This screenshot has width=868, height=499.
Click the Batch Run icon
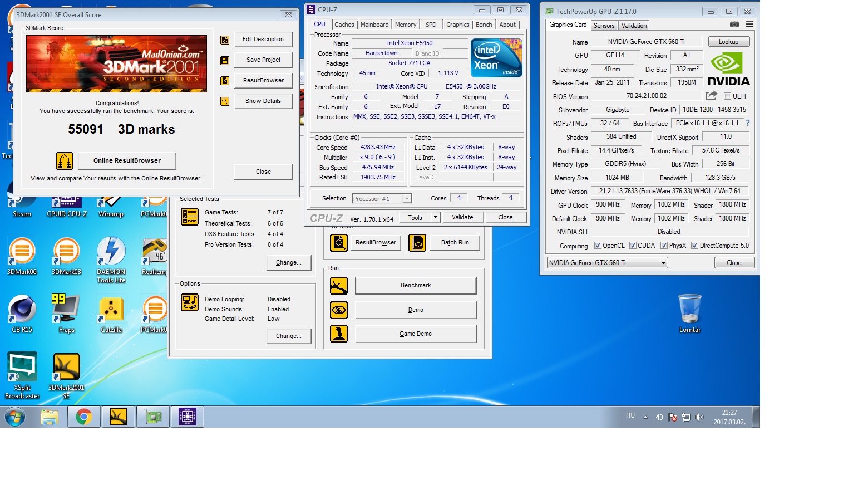point(417,243)
